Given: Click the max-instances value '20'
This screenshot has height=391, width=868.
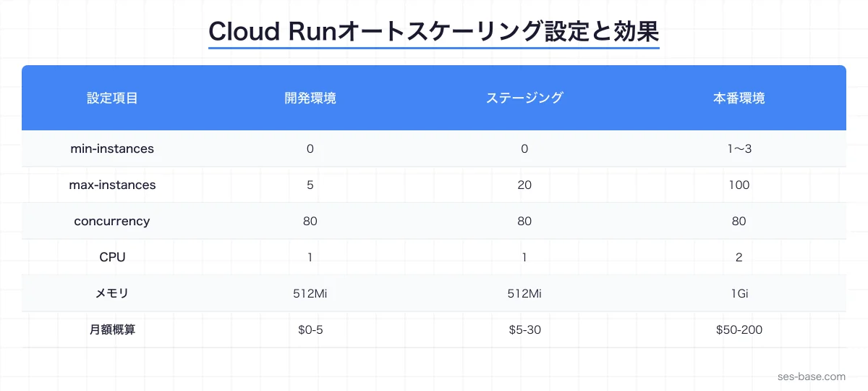Looking at the screenshot, I should click(x=524, y=185).
